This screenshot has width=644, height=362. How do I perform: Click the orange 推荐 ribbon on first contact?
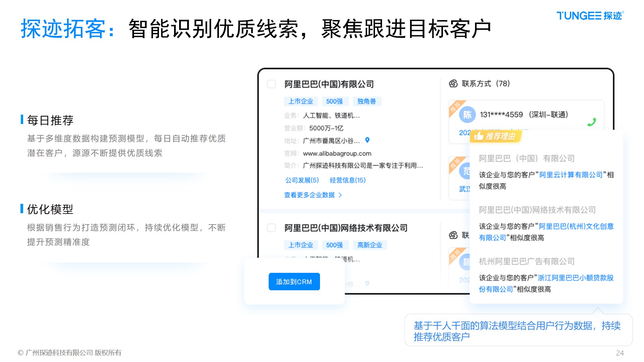click(x=455, y=107)
